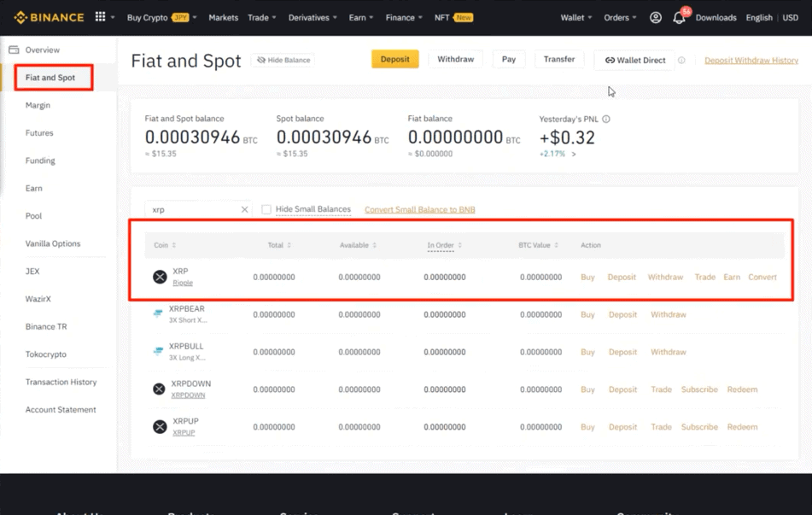Clear the xrp search with X icon
812x515 pixels.
(x=244, y=209)
